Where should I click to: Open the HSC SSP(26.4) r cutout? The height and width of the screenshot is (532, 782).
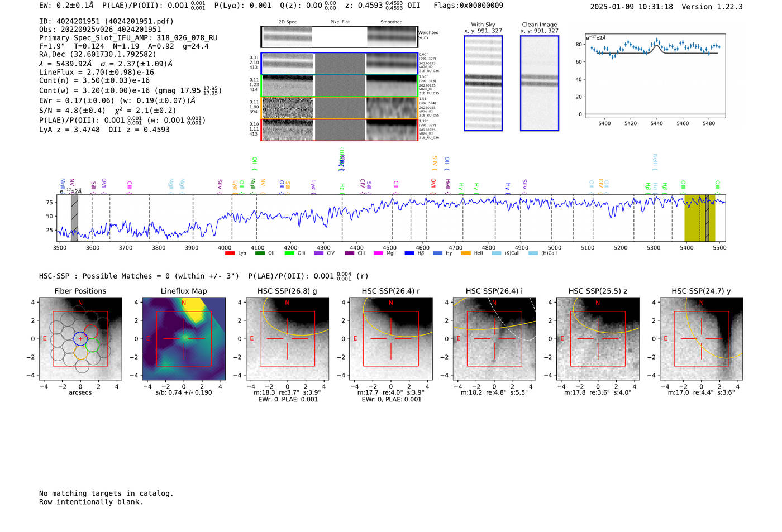pos(391,339)
